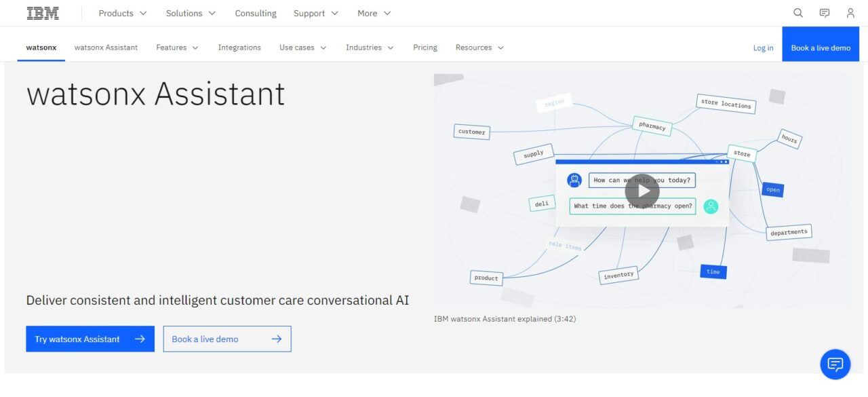Screen dimensions: 868x397
Task: Click the robot avatar icon in thumbnail
Action: 574,181
